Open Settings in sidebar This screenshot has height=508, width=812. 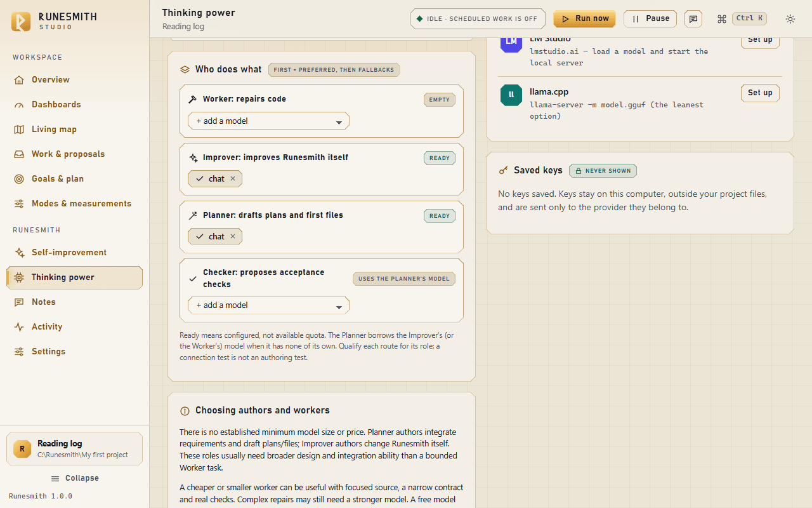(74, 352)
